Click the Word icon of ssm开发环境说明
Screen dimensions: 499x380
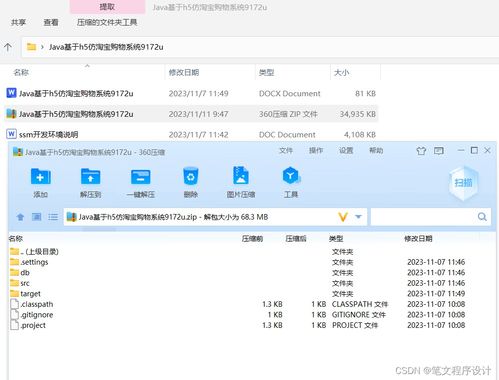point(11,134)
